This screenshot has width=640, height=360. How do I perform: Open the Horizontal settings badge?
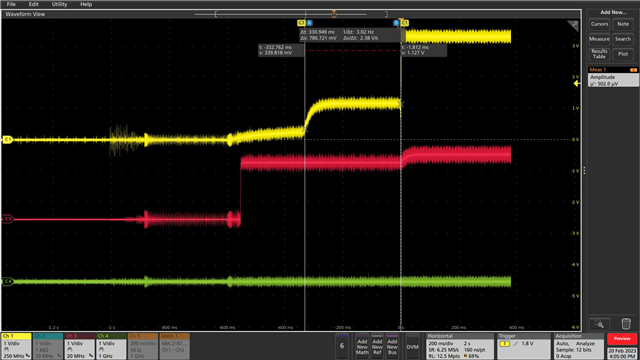[x=460, y=346]
